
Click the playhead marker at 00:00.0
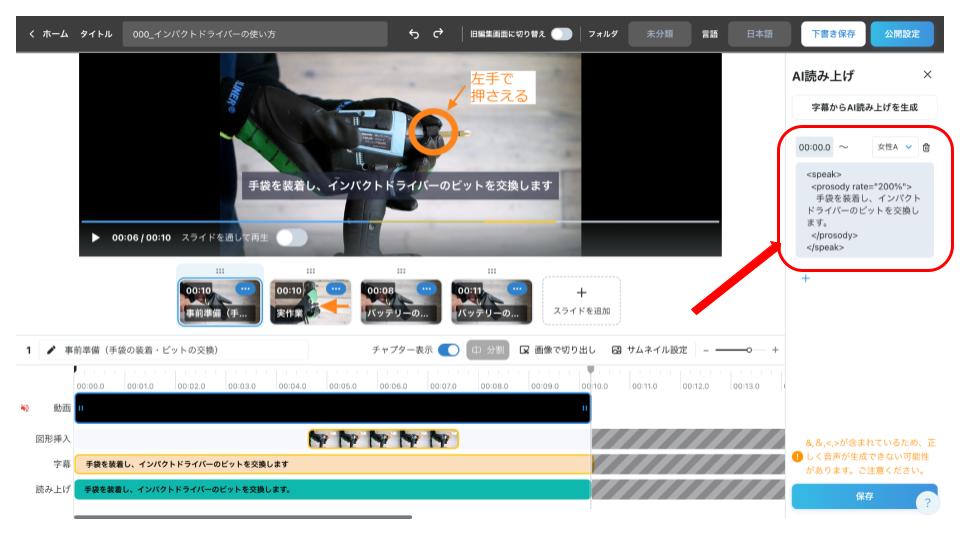[x=75, y=369]
